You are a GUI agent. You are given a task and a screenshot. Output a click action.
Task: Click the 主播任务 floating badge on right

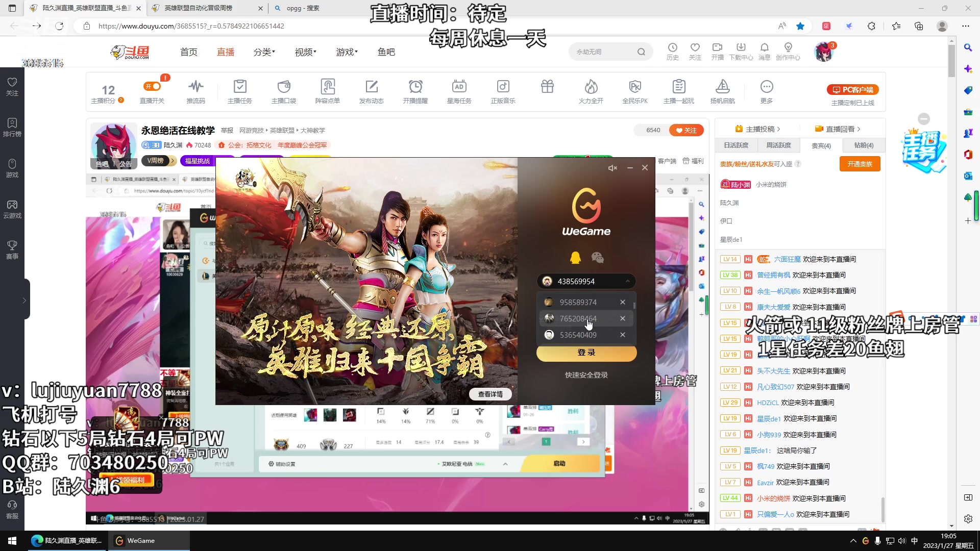point(924,151)
